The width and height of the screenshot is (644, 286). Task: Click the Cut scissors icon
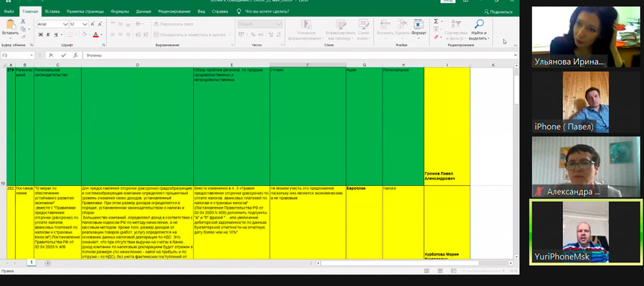click(x=23, y=21)
